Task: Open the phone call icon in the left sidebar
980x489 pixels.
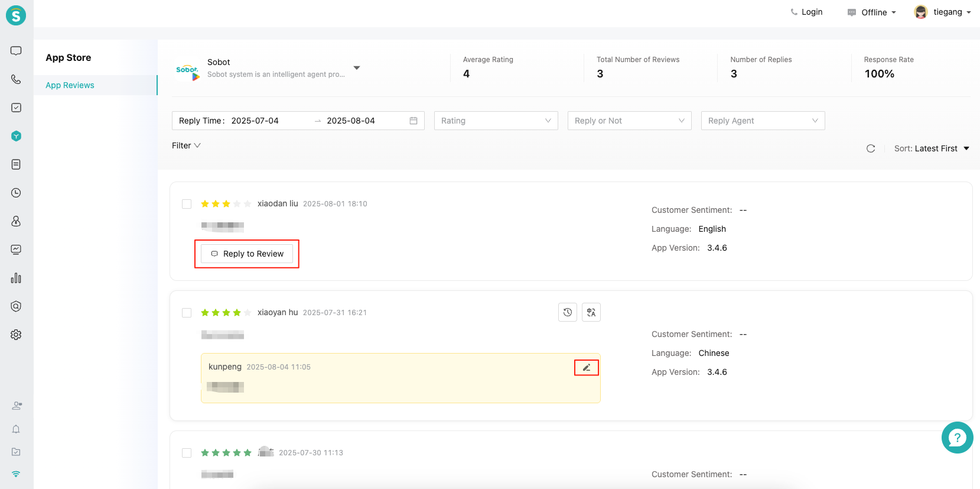Action: tap(16, 79)
